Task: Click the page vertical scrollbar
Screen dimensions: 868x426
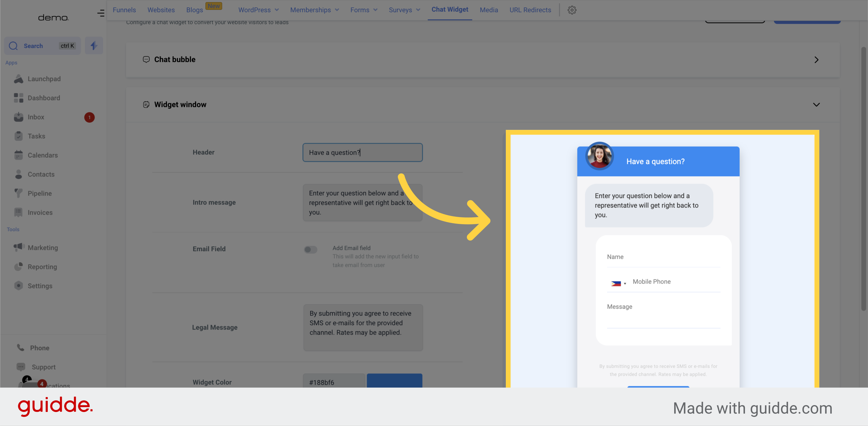Action: pyautogui.click(x=864, y=179)
